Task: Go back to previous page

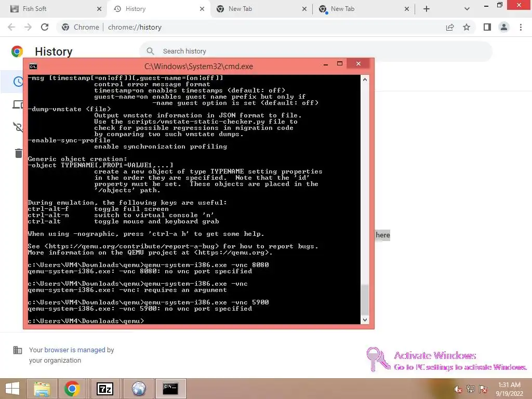Action: click(11, 27)
